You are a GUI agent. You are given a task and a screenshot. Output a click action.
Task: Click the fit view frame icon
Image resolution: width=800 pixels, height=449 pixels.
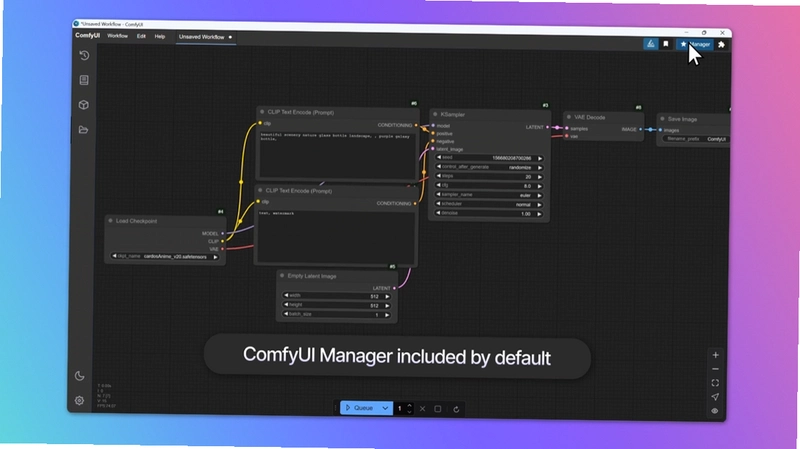(x=715, y=383)
